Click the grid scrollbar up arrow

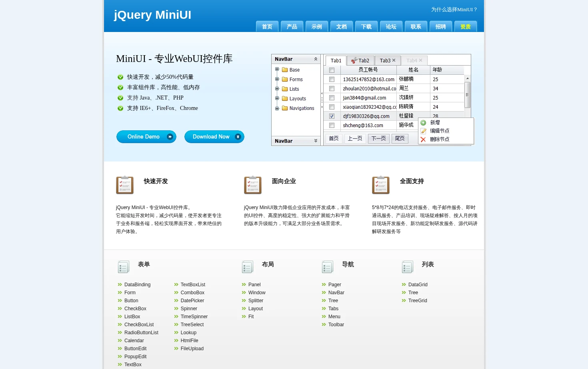467,78
